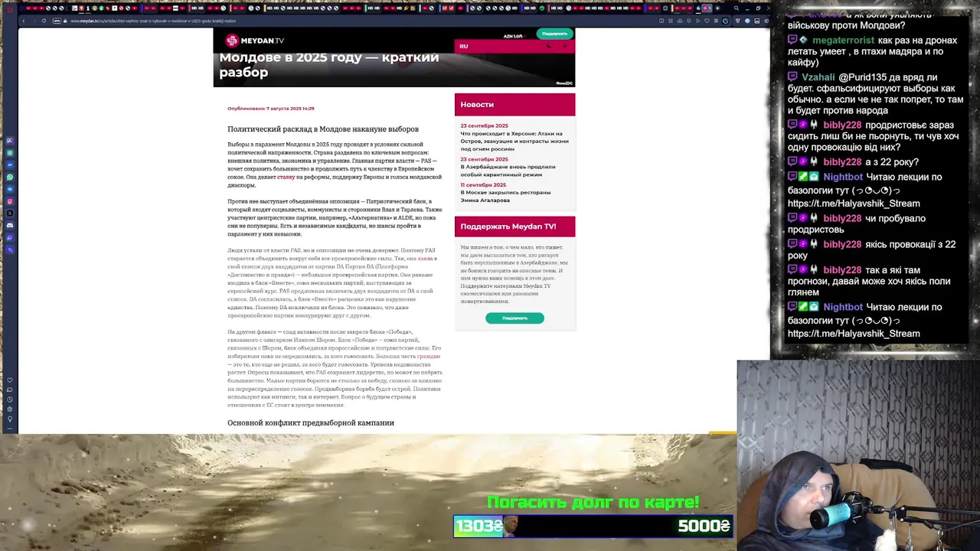The width and height of the screenshot is (980, 551).
Task: Open the Emin Agalarov restaurants news link
Action: [x=505, y=196]
